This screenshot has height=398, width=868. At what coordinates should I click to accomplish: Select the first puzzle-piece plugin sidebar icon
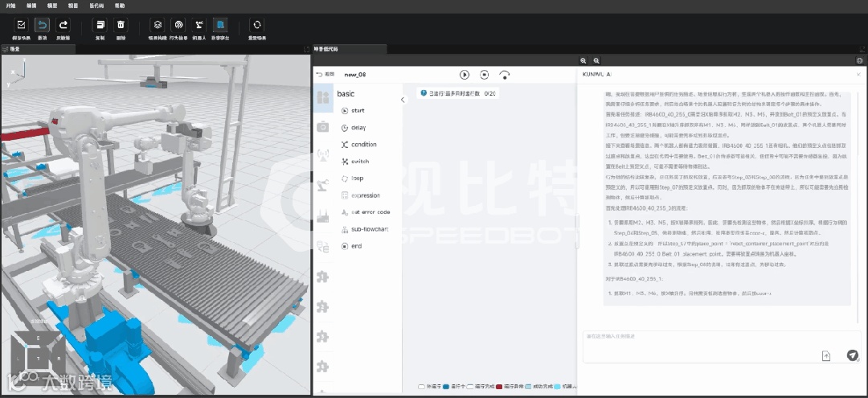(x=323, y=277)
